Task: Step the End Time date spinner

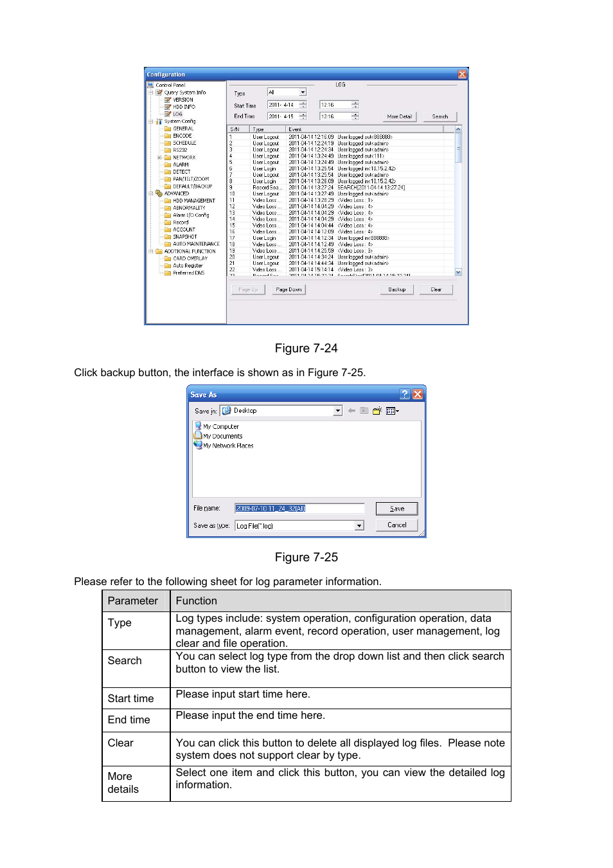Action: pos(303,116)
